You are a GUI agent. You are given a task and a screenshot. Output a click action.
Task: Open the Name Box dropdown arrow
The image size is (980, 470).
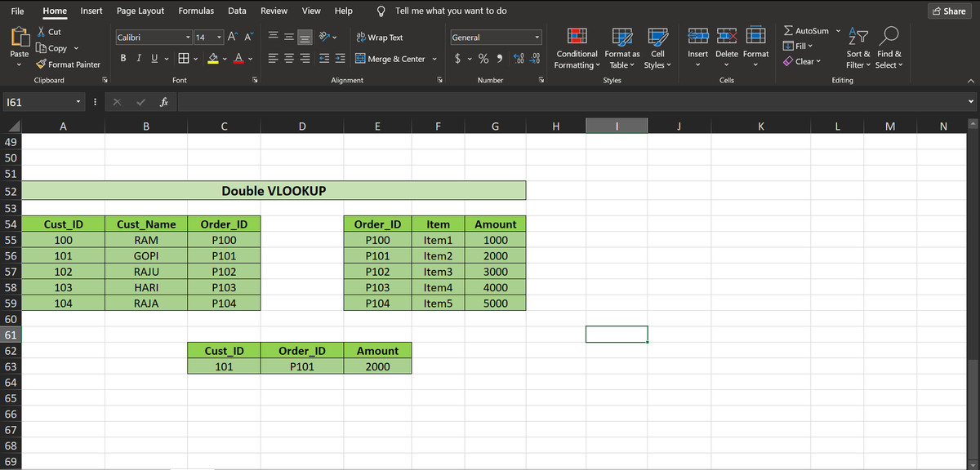pyautogui.click(x=78, y=103)
